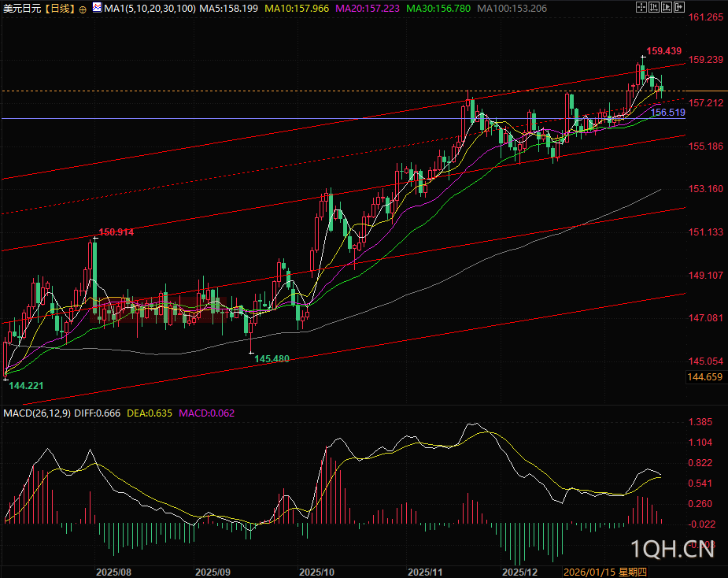Click the 144.221 low price marker
Screen dimensions: 728x578
tap(25, 384)
